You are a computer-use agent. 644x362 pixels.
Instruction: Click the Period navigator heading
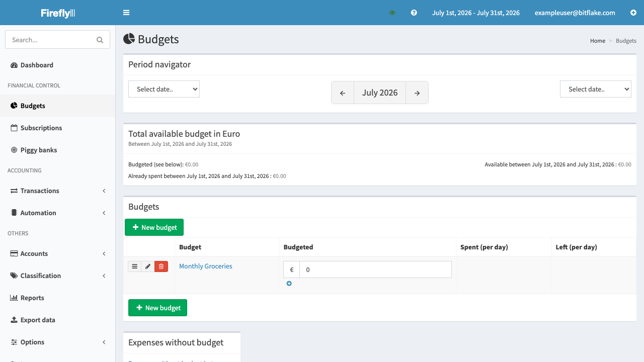(159, 64)
